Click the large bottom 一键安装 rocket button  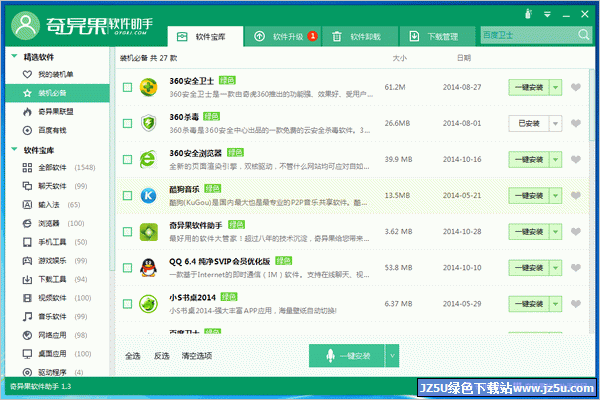point(347,356)
